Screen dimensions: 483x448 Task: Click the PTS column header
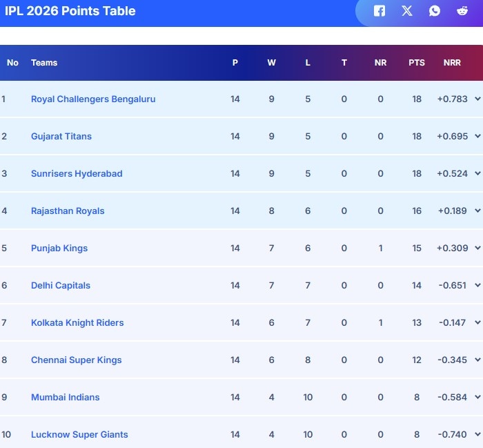coord(417,63)
